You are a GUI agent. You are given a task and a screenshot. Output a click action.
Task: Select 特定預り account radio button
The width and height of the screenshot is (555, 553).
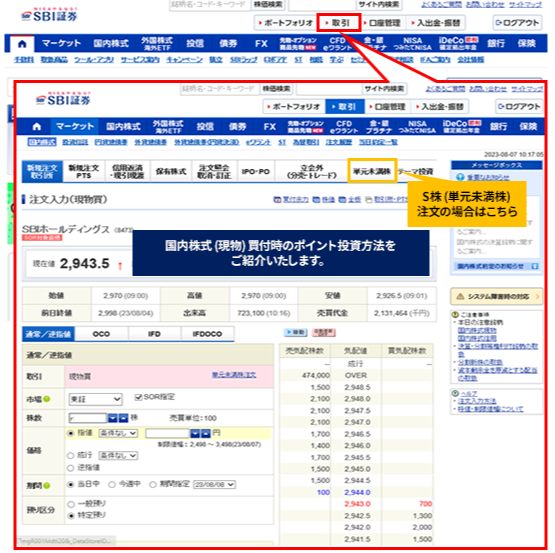coord(71,515)
